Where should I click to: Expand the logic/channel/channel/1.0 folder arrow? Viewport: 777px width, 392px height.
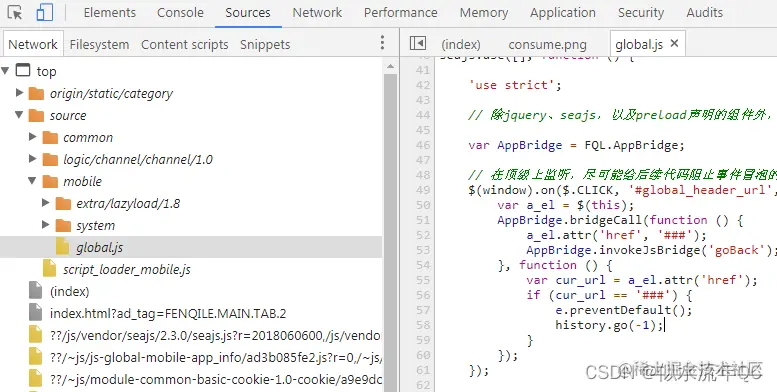point(33,159)
